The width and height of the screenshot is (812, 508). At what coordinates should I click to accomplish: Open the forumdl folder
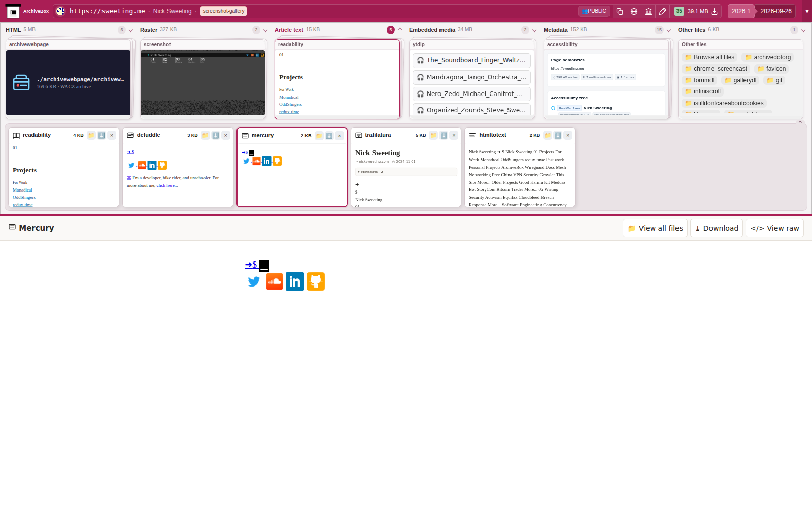point(699,80)
